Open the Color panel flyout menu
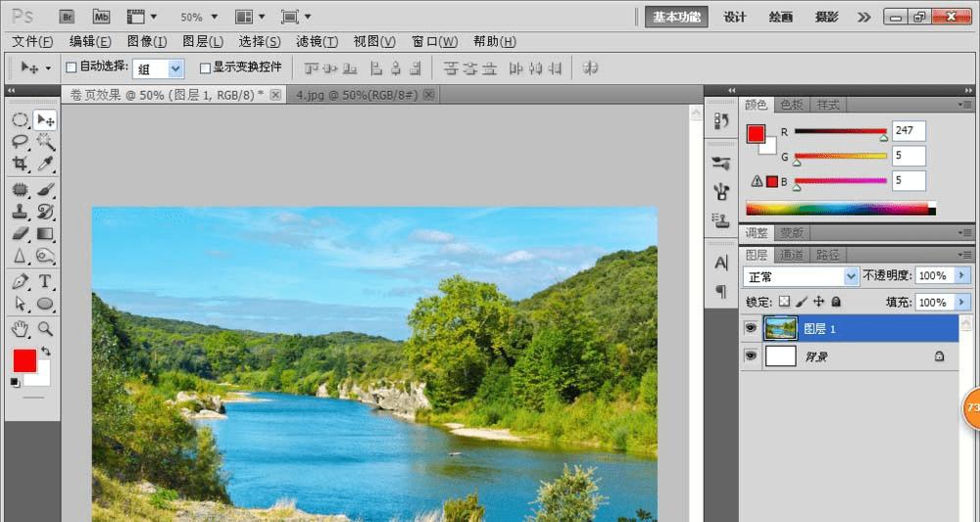This screenshot has width=980, height=522. (x=965, y=105)
